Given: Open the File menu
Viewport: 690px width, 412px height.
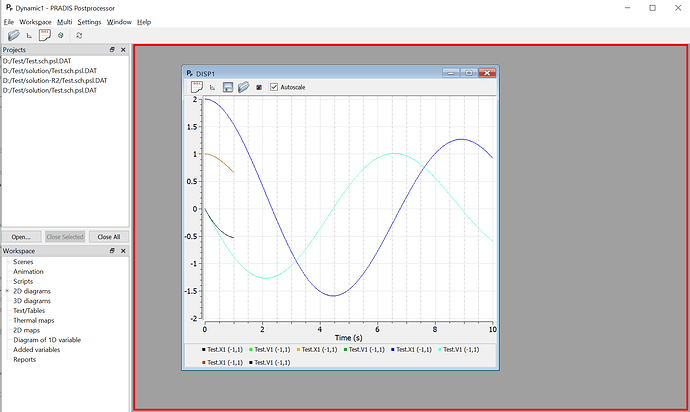Looking at the screenshot, I should point(9,22).
